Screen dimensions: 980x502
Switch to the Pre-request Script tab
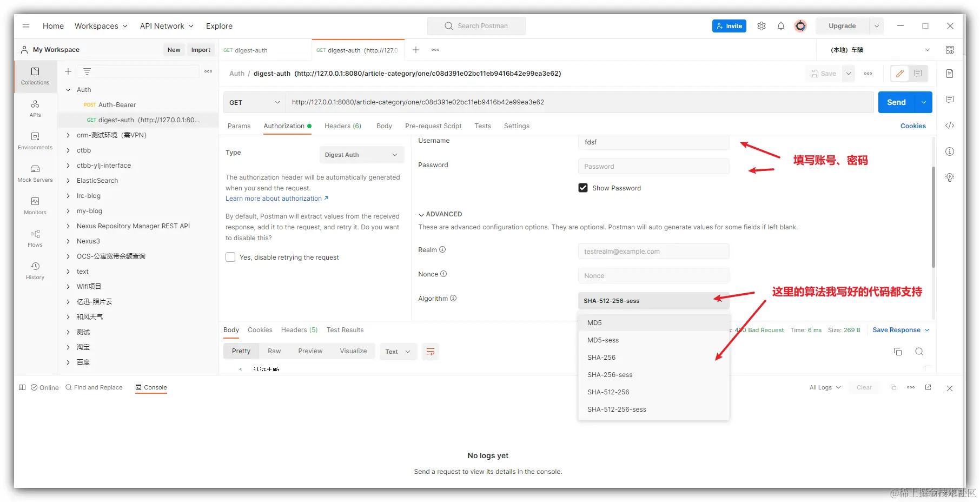tap(433, 126)
